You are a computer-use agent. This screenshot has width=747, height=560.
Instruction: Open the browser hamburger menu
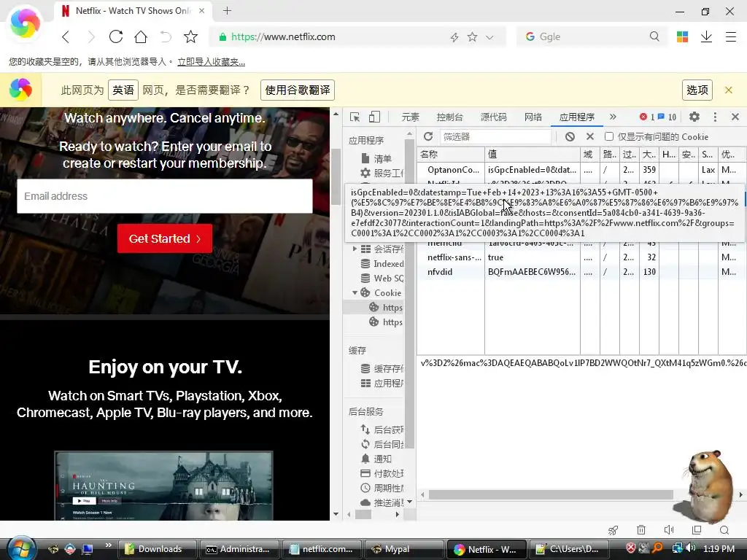point(731,36)
